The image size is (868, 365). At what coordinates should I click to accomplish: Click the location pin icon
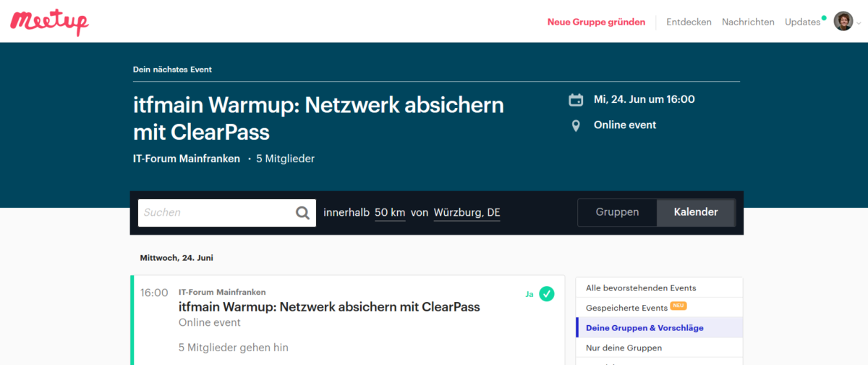576,126
